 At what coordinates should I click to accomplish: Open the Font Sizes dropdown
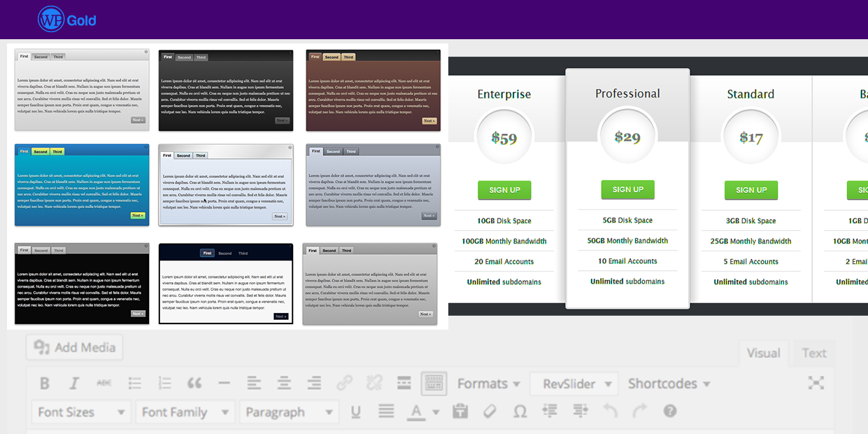click(81, 412)
